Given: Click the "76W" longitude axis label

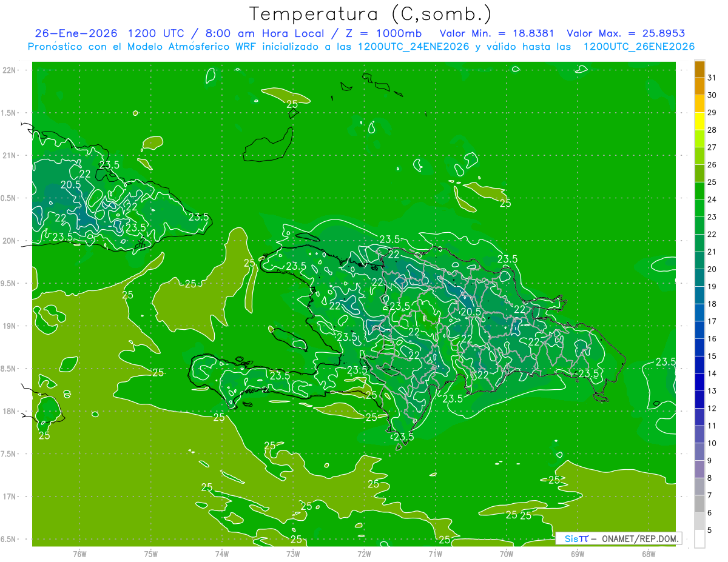Looking at the screenshot, I should tap(79, 554).
